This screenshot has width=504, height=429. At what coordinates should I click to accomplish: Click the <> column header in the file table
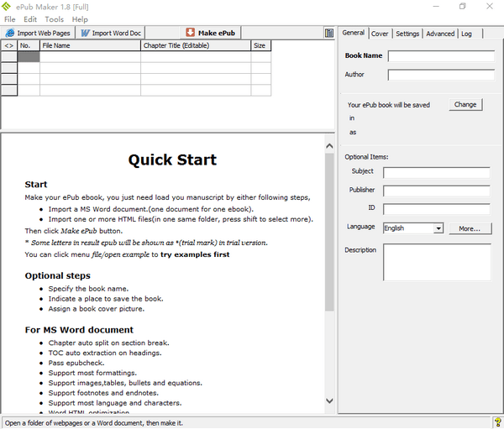pyautogui.click(x=8, y=46)
